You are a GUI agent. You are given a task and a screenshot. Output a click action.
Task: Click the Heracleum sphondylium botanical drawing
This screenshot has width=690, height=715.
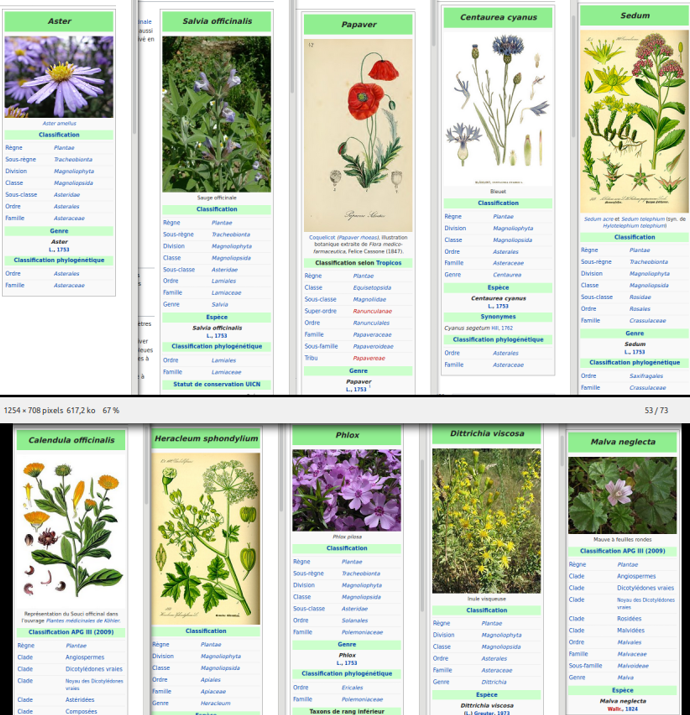[206, 537]
